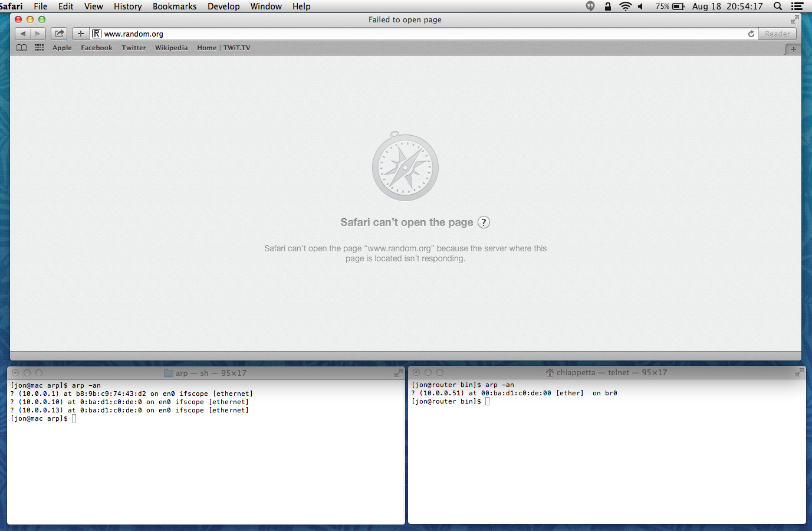Open the Home | TWiT.TV bookmark
812x531 pixels.
(223, 48)
